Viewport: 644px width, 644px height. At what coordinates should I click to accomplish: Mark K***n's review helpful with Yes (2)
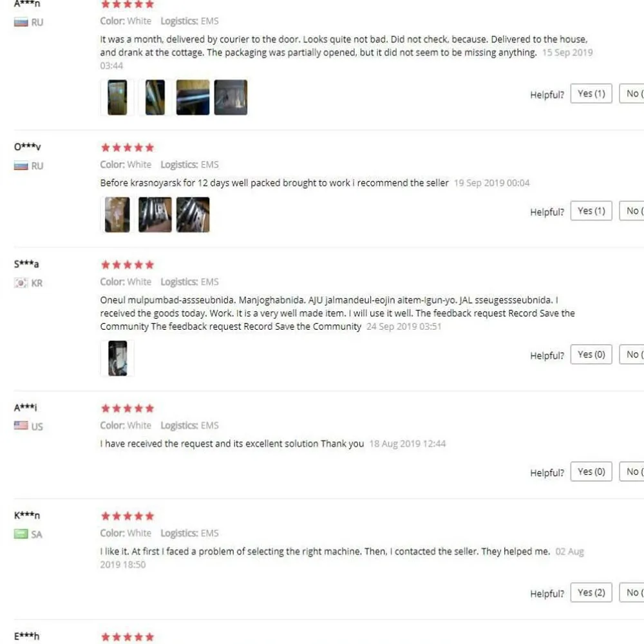(591, 592)
